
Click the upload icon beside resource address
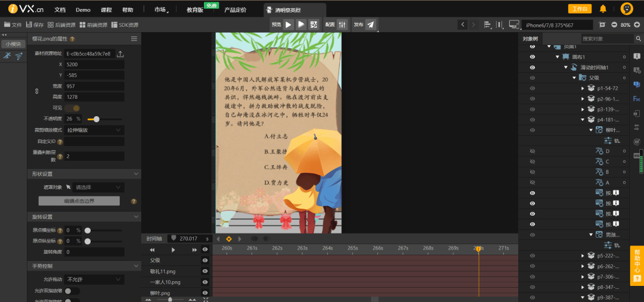point(120,54)
